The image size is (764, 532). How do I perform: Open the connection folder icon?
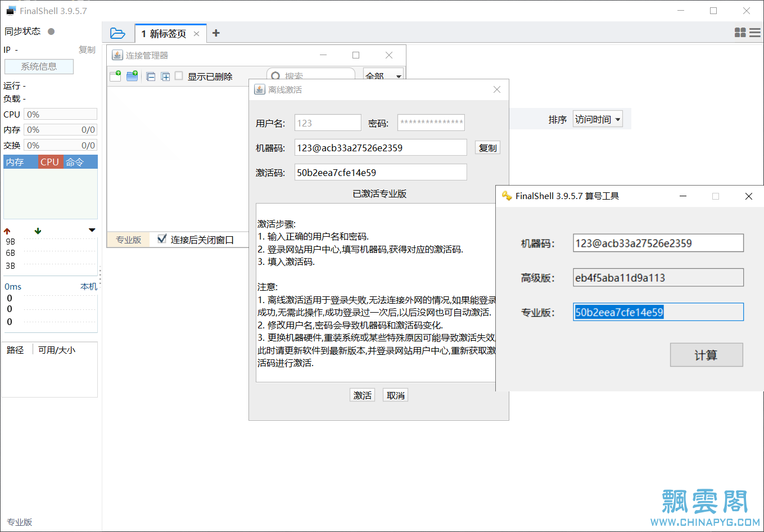pos(117,33)
